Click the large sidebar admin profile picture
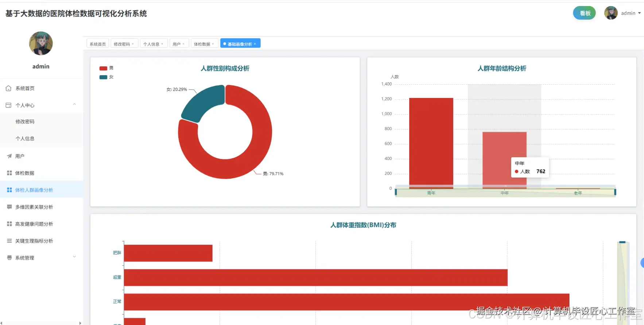The height and width of the screenshot is (325, 644). [41, 43]
